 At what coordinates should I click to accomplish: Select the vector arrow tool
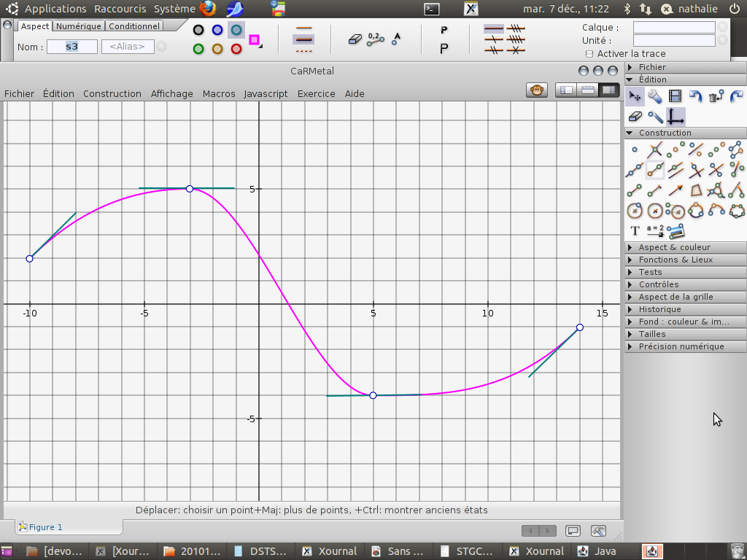[x=676, y=190]
